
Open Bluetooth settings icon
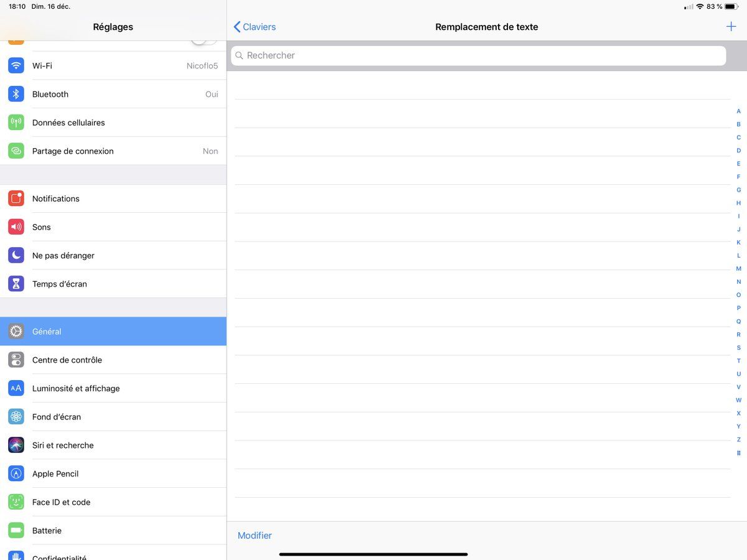16,94
